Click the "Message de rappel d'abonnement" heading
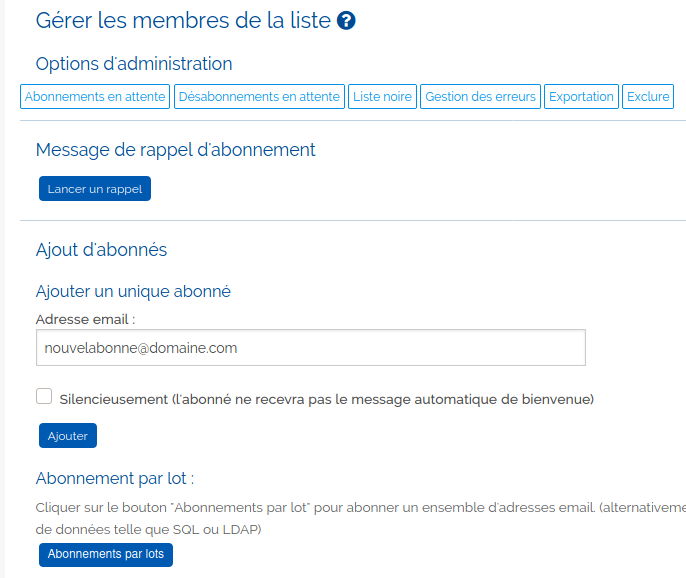Screen dimensions: 686x578 click(175, 150)
